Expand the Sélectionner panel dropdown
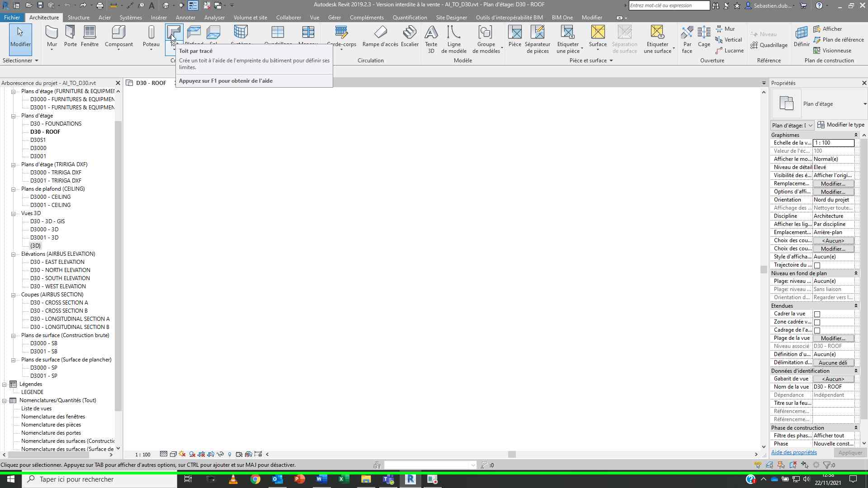The height and width of the screenshot is (488, 868). 20,61
